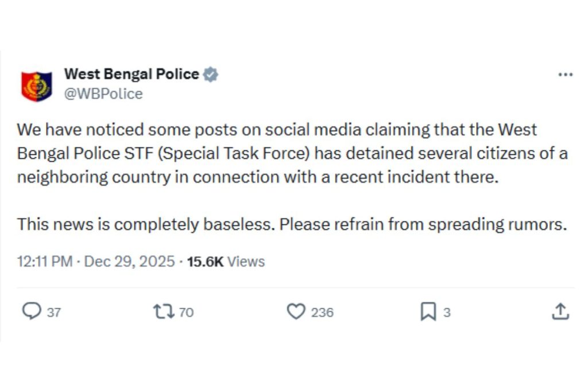Visit the @WBPolice handle link
Viewport: 588px width, 392px height.
[x=103, y=94]
